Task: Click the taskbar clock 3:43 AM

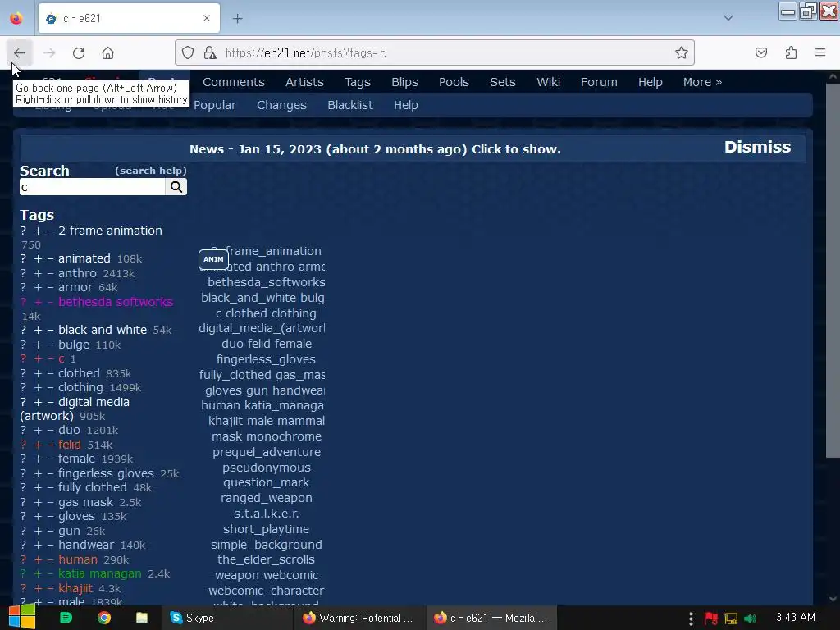Action: (x=796, y=617)
